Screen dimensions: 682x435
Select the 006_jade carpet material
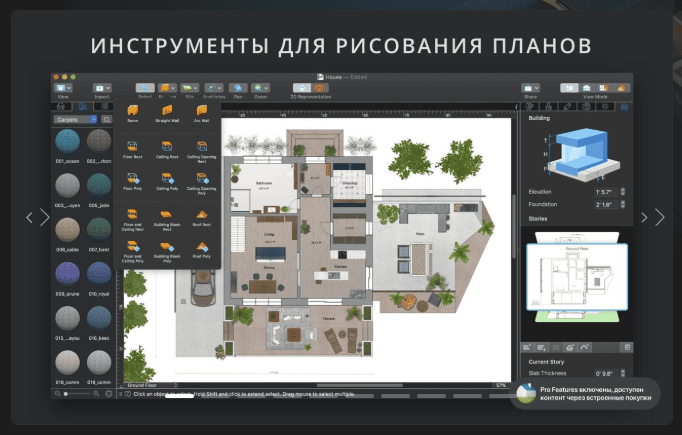click(99, 190)
